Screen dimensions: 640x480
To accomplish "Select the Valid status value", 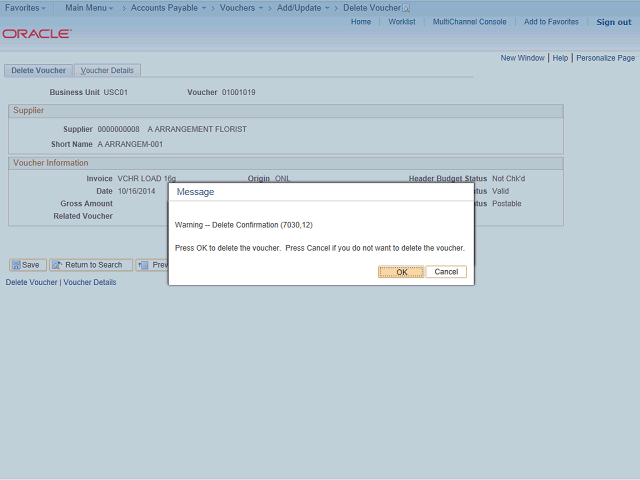I will (500, 191).
